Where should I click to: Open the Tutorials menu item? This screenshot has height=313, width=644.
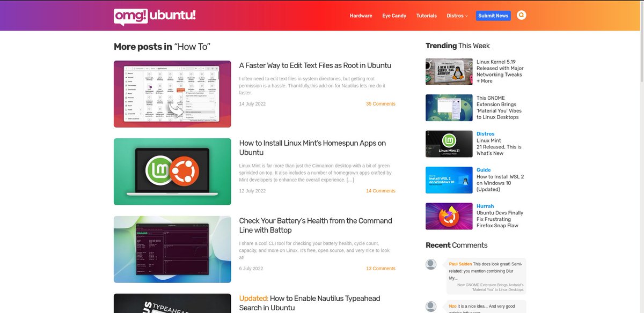tap(427, 16)
